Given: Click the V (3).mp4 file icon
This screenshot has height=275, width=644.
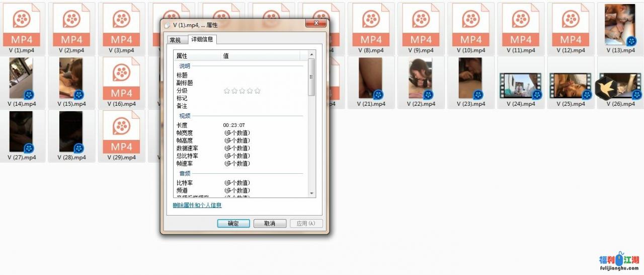Looking at the screenshot, I should click(x=121, y=25).
